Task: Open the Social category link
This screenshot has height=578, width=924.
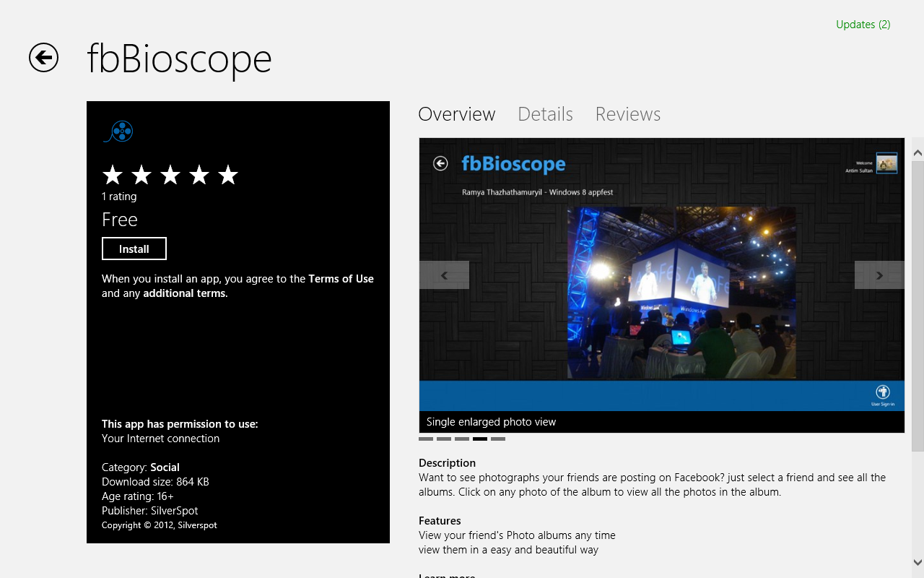Action: (165, 467)
